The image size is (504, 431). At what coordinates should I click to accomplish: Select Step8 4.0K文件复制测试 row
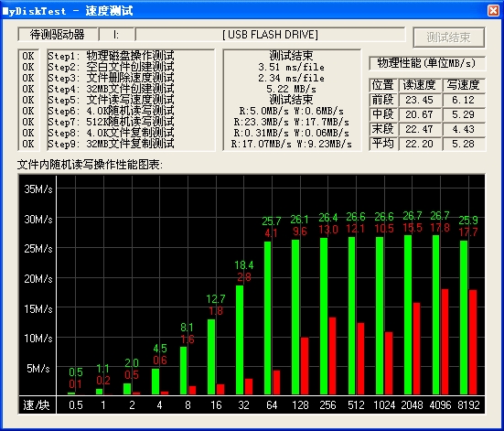coord(111,133)
